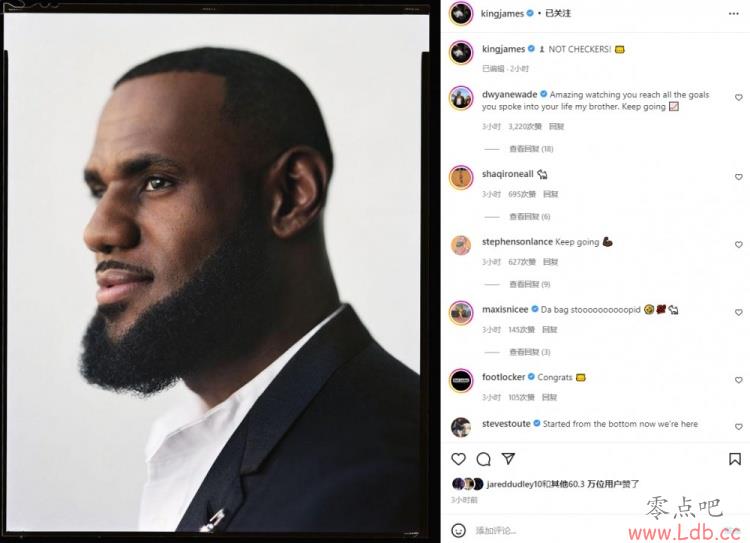Share the post with the paper plane icon
Viewport: 750px width, 543px height.
[x=508, y=459]
